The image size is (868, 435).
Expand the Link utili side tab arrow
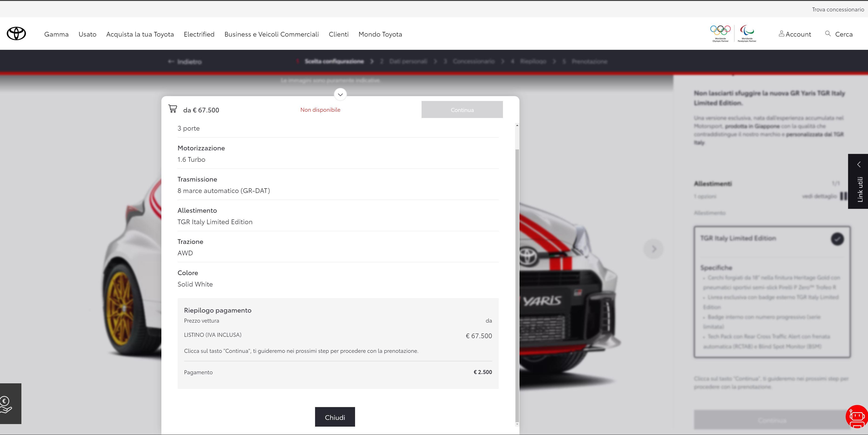pos(859,164)
